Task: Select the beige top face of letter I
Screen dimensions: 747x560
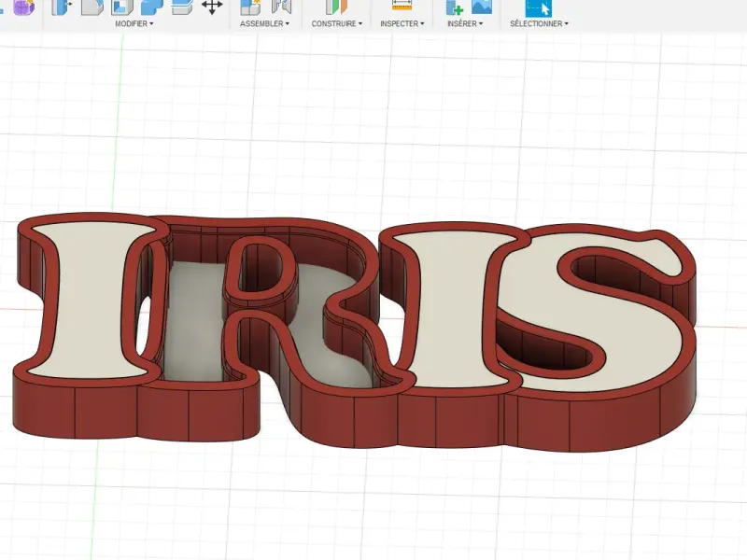Action: [x=90, y=299]
